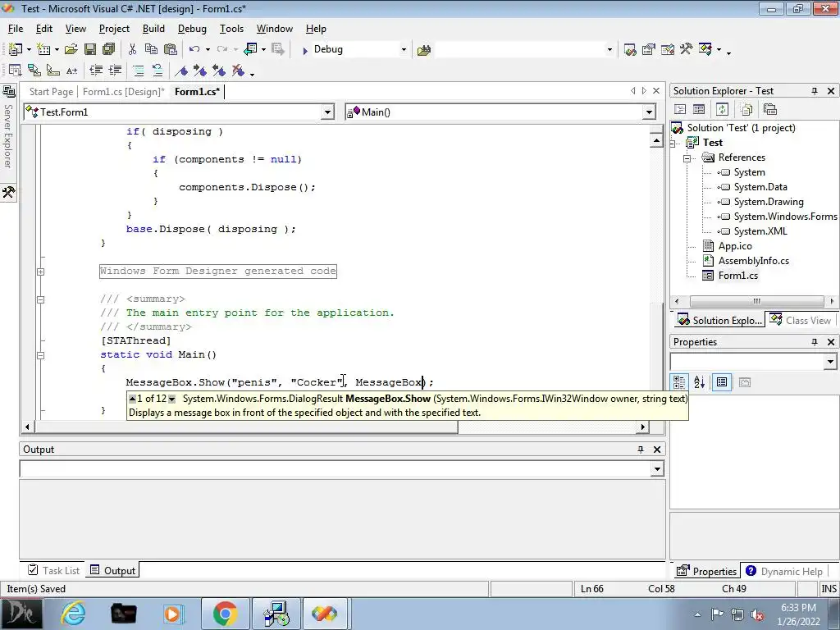Go to the next bookmark icon

click(x=200, y=71)
